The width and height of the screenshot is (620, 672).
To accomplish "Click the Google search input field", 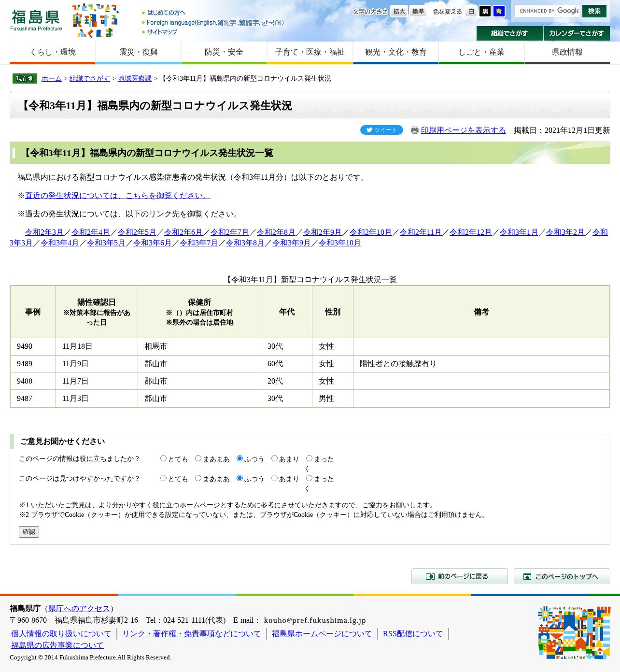I will click(547, 11).
